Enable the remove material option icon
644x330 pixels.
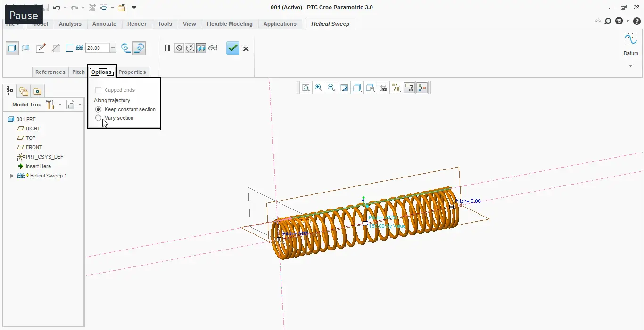point(56,48)
